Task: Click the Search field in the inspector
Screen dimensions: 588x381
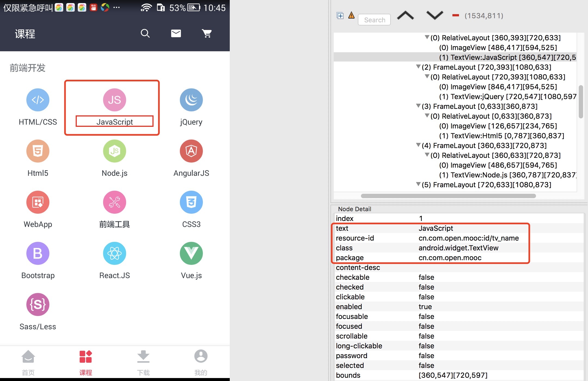Action: 374,20
